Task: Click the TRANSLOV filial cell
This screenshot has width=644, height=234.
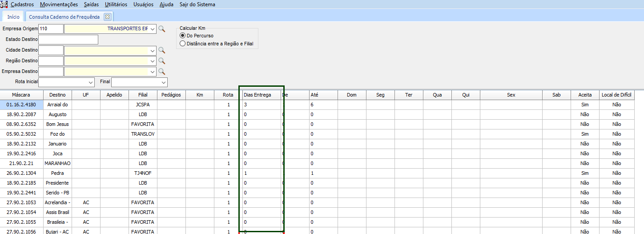Action: tap(143, 134)
